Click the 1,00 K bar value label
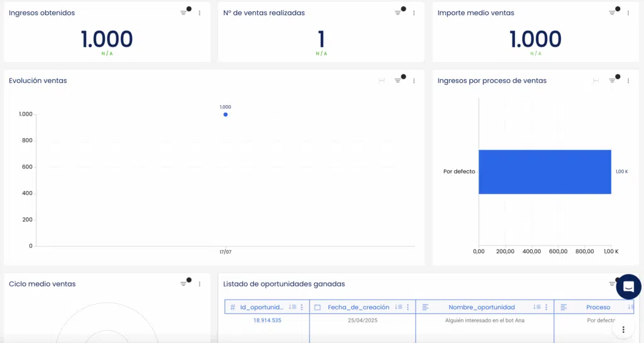The height and width of the screenshot is (343, 644). (622, 171)
